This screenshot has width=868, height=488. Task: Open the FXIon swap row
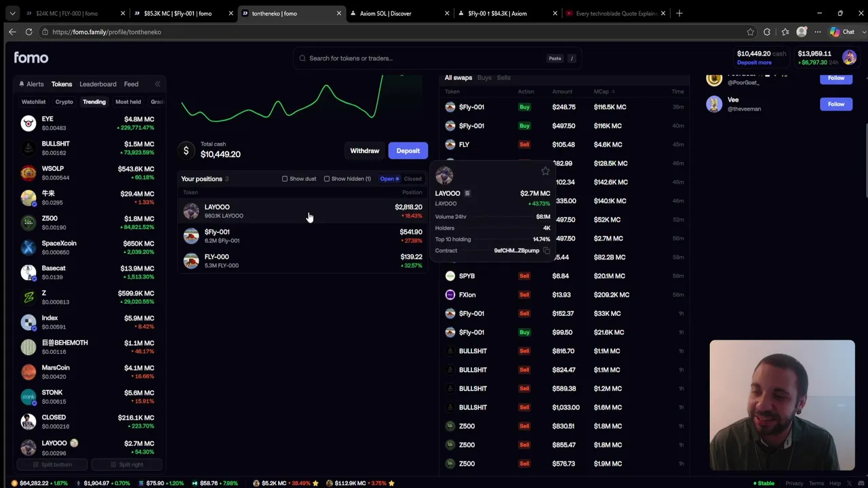coord(564,295)
